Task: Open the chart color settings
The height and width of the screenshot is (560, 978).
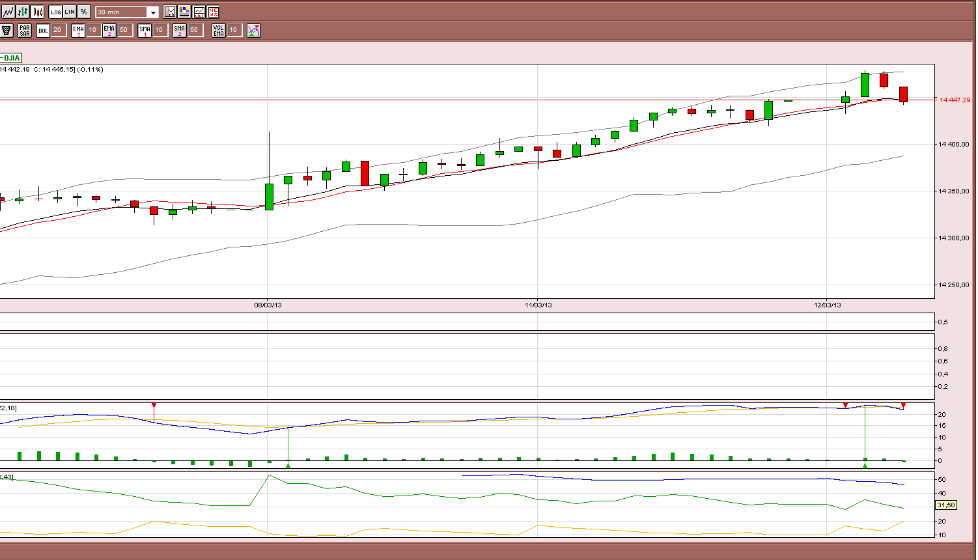Action: 184,12
